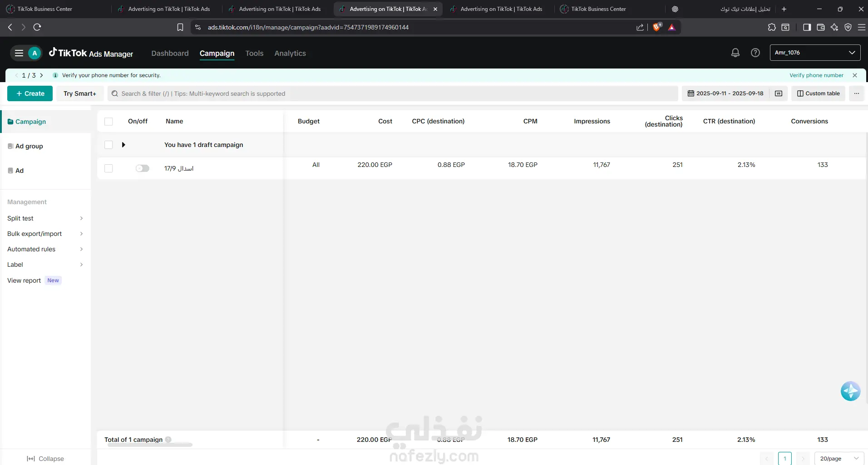The width and height of the screenshot is (868, 465).
Task: Go to the Dashboard tab
Action: tap(170, 53)
